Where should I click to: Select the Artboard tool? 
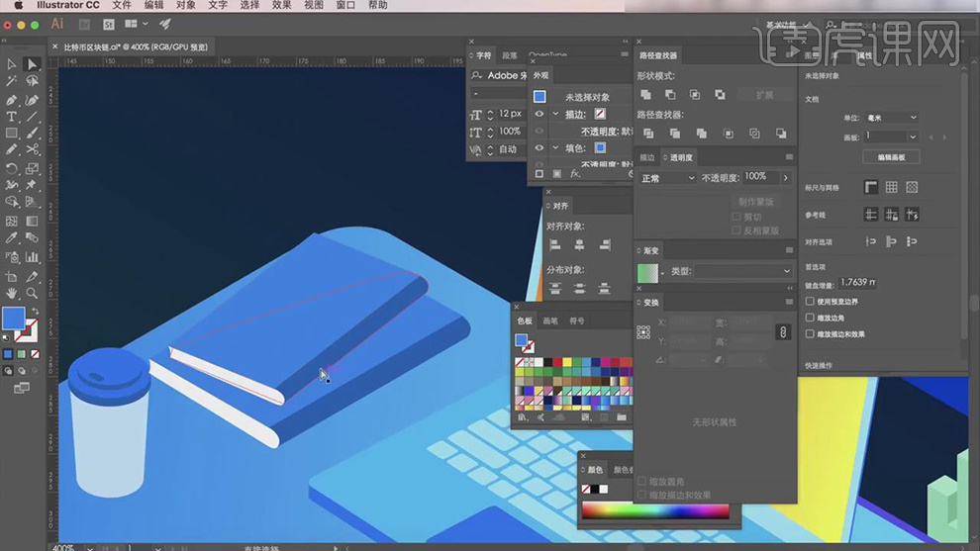point(11,276)
